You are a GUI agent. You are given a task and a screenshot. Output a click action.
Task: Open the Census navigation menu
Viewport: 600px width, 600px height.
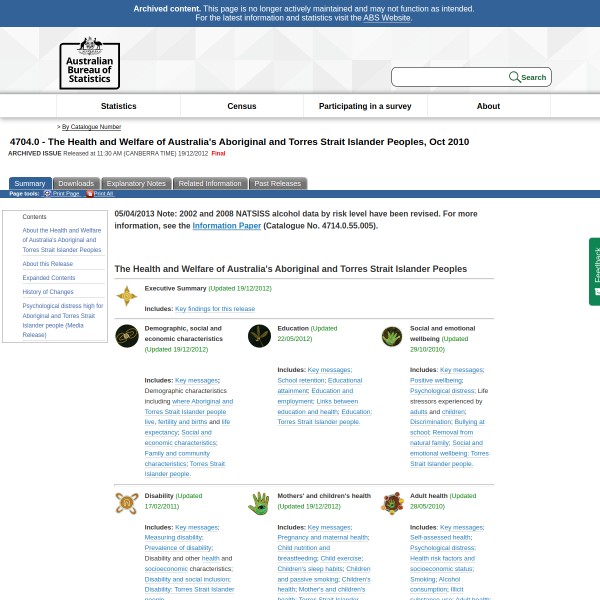pyautogui.click(x=242, y=106)
